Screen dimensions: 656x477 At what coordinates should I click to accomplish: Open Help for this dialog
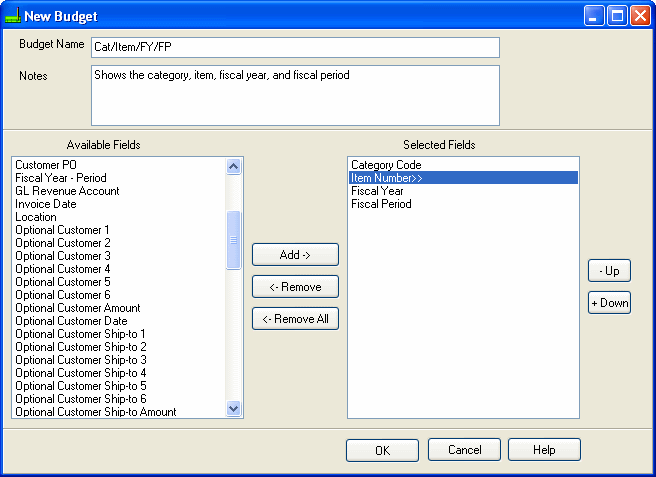544,450
